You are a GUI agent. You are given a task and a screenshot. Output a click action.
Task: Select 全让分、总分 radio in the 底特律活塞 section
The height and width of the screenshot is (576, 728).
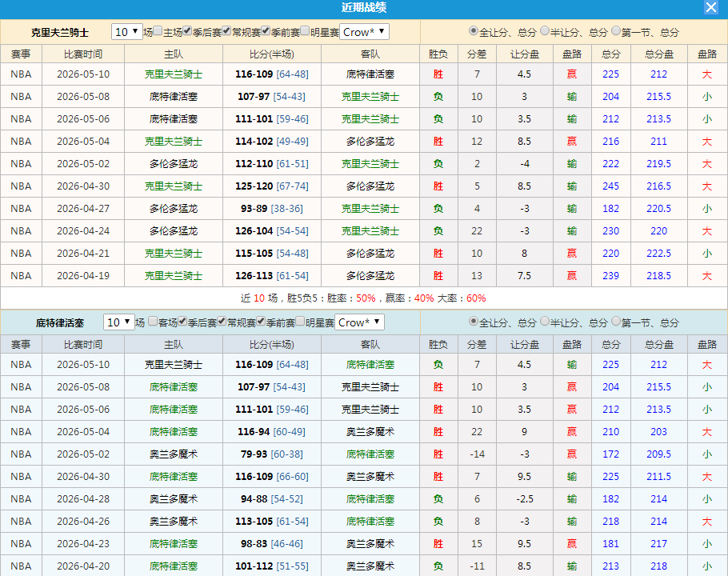pos(473,321)
